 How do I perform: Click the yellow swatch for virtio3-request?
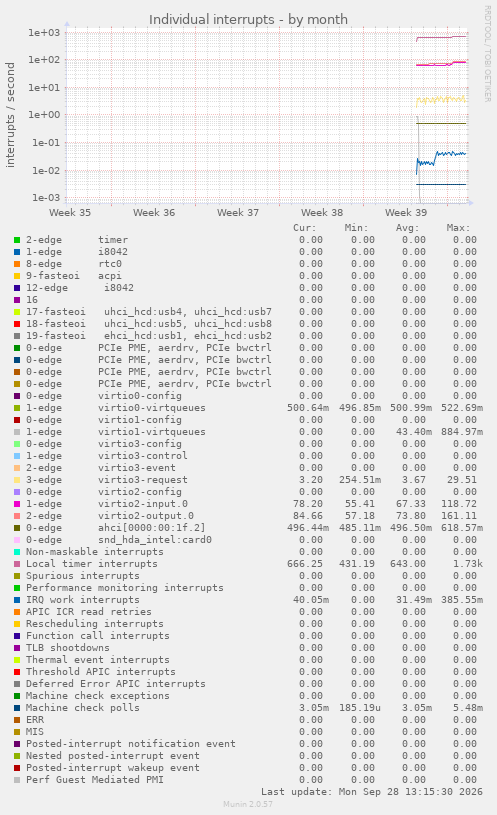pyautogui.click(x=17, y=480)
